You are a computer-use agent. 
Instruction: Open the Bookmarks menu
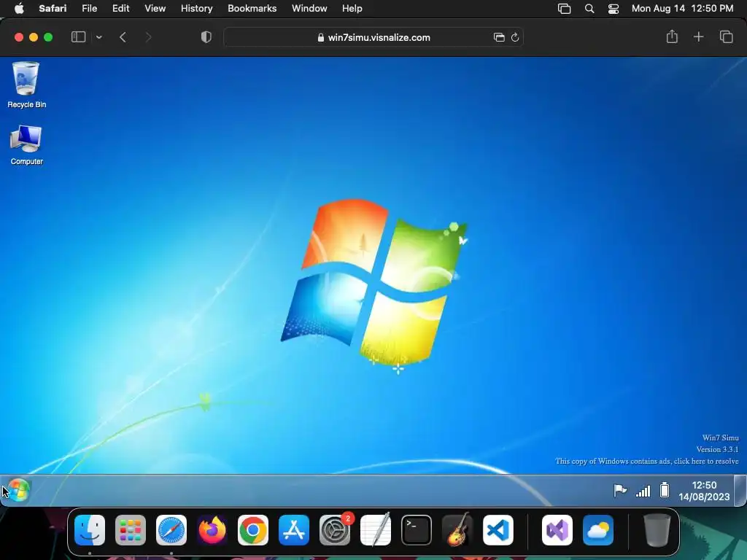click(x=252, y=8)
